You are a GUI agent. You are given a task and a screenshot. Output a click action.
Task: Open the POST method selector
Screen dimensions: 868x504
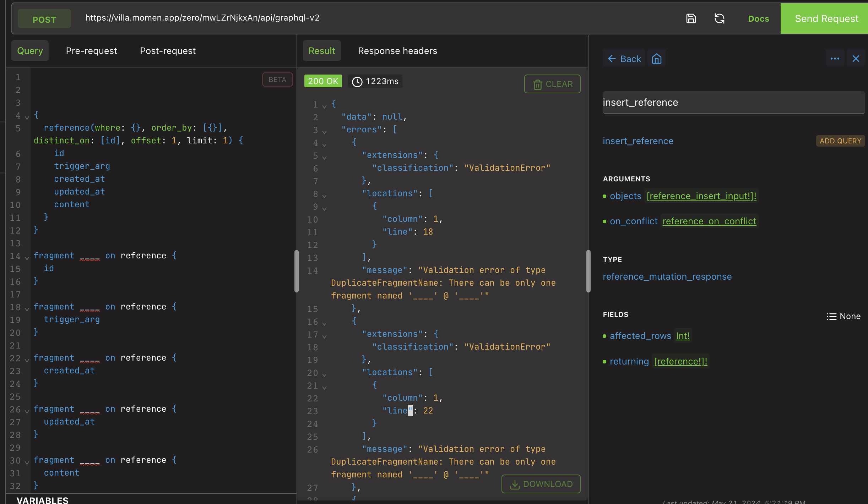[x=44, y=19]
